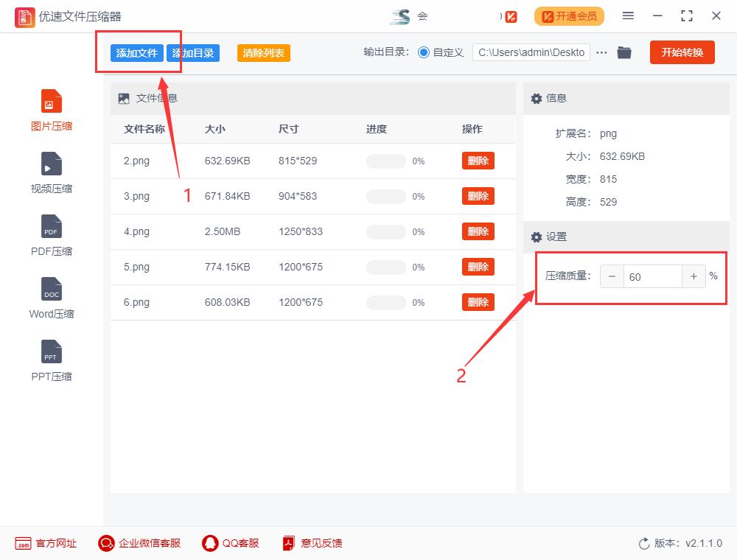Expand the output path options with ellipsis
The height and width of the screenshot is (560, 737).
602,52
